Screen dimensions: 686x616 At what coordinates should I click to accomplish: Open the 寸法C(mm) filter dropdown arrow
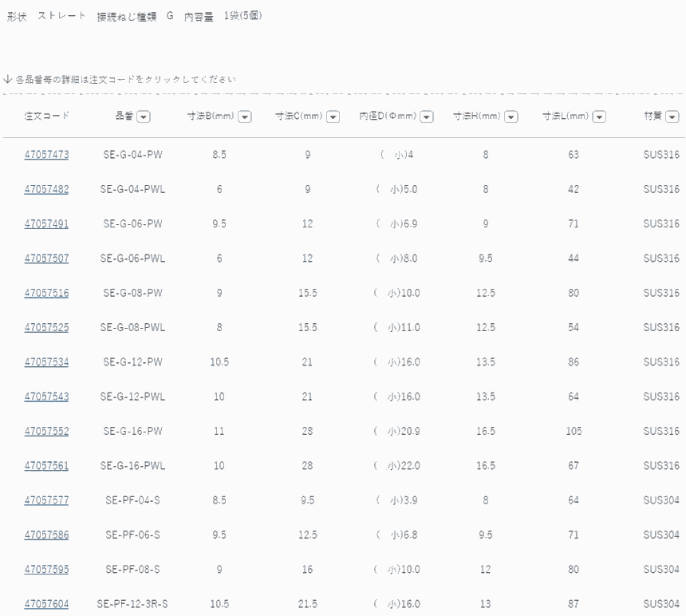333,117
